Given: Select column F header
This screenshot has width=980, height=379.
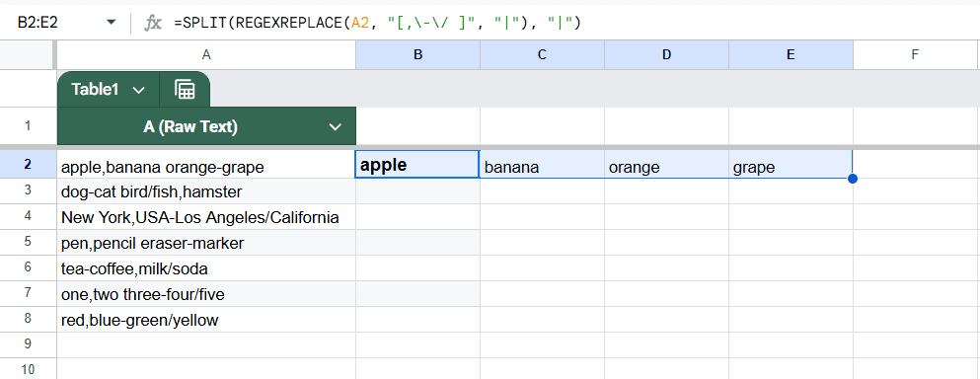Looking at the screenshot, I should [915, 55].
